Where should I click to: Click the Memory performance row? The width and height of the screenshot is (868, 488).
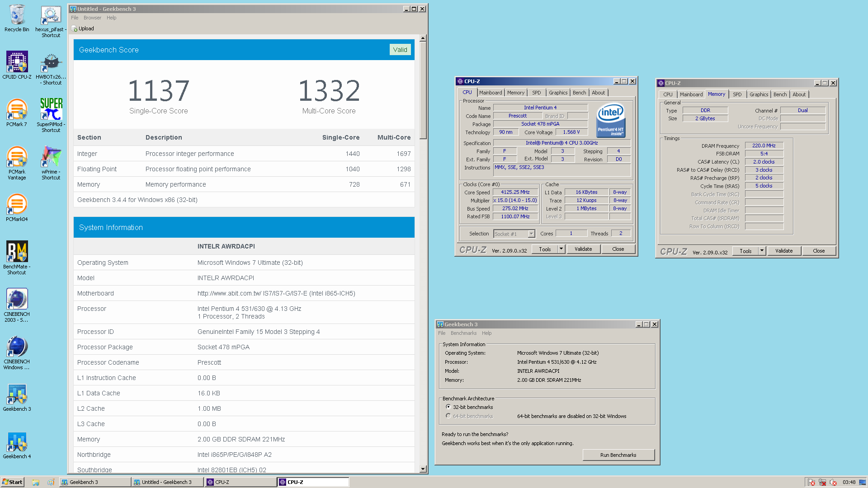coord(244,184)
